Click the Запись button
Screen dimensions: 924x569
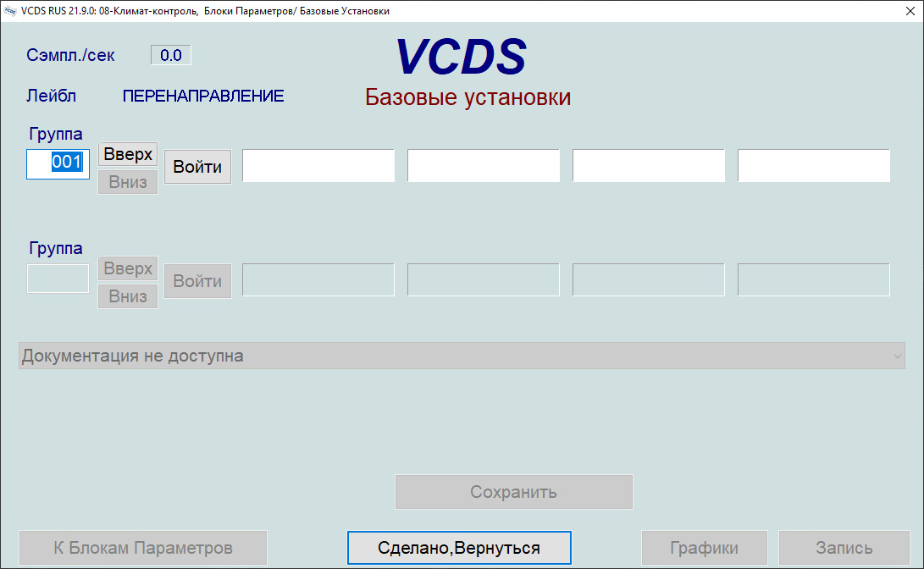[844, 548]
